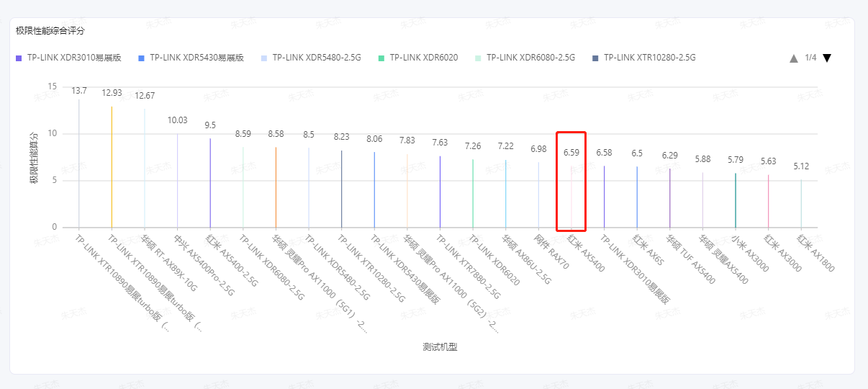The image size is (868, 389).
Task: Select the green bar scoring 7.26
Action: (473, 194)
